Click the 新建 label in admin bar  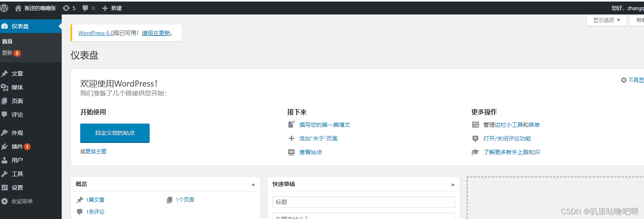point(117,8)
